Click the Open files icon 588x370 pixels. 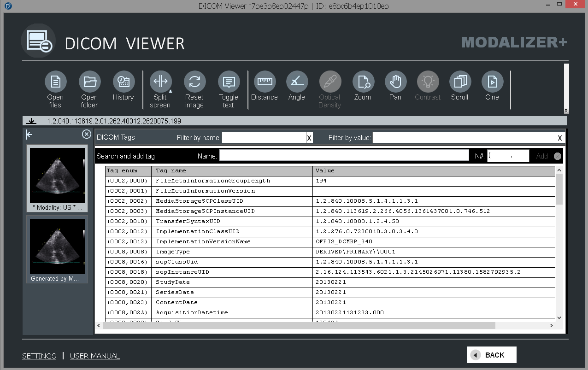[x=55, y=82]
